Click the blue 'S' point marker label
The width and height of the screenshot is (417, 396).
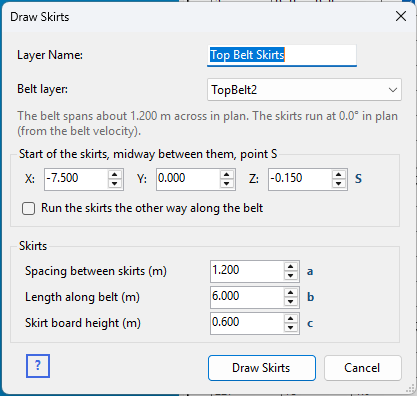358,179
